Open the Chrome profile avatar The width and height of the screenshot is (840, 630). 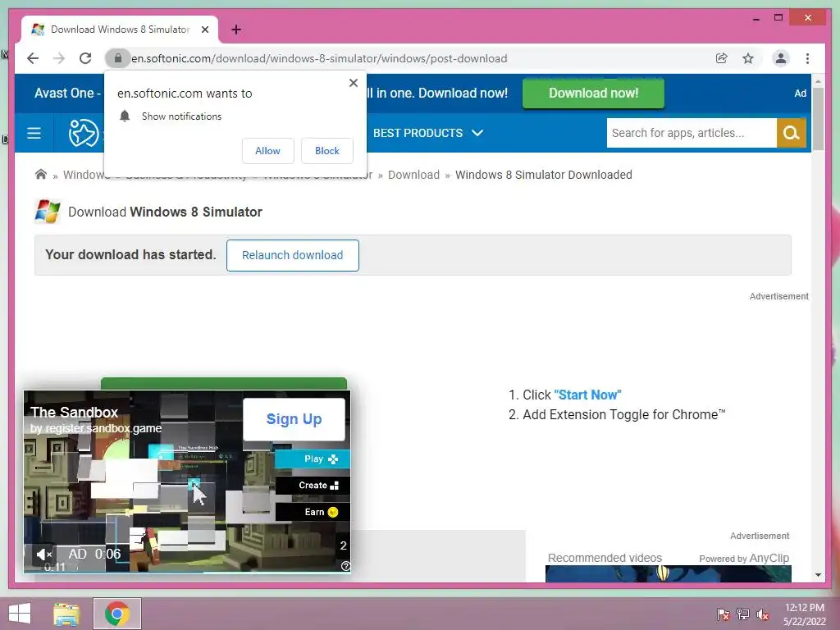click(x=781, y=58)
